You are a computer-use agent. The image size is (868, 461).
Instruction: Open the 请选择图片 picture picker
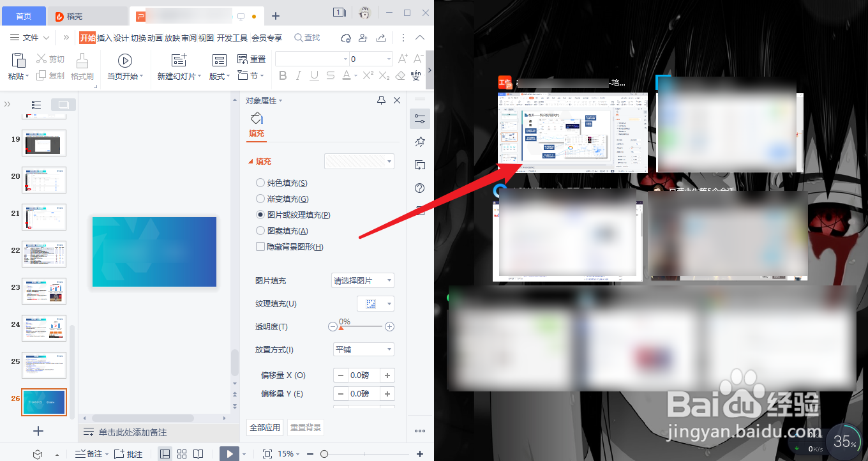pos(363,280)
